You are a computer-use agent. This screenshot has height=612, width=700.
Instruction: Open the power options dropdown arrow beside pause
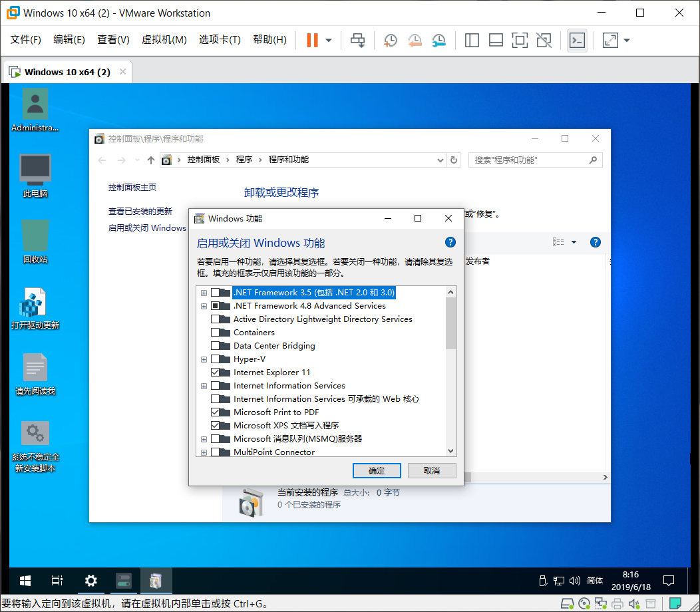coord(329,40)
